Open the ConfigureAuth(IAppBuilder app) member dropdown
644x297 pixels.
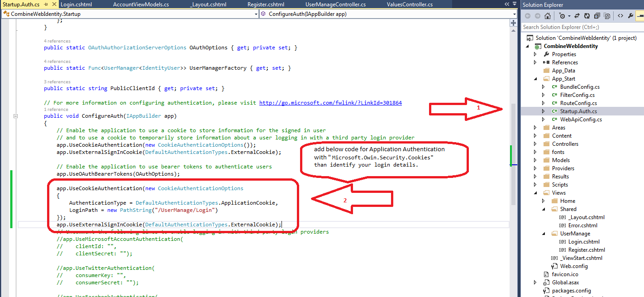[x=514, y=14]
